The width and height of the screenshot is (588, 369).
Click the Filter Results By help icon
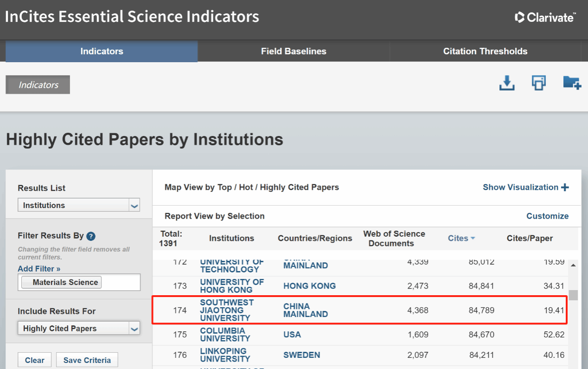pyautogui.click(x=91, y=236)
